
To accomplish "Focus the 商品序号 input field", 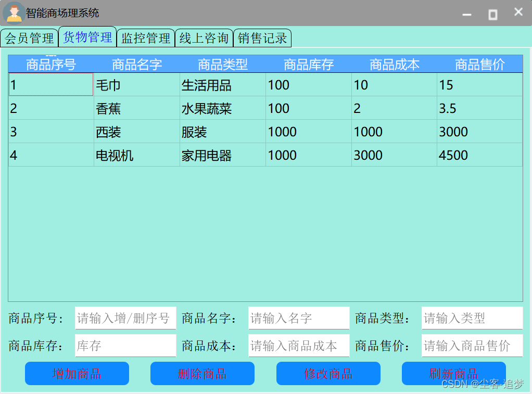I will [125, 318].
